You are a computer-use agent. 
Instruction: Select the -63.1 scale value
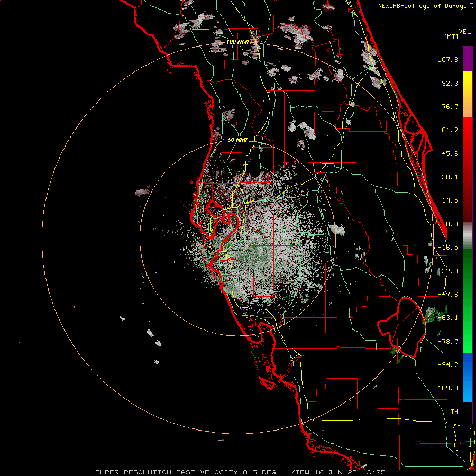pos(448,318)
